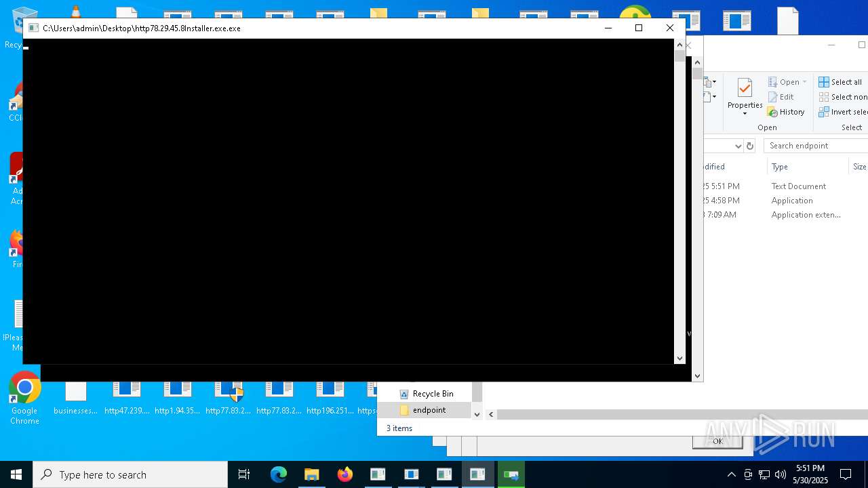
Task: Open Task View from the taskbar
Action: coord(244,474)
